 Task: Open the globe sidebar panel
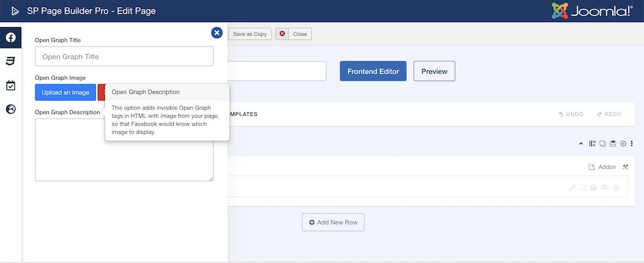(11, 109)
